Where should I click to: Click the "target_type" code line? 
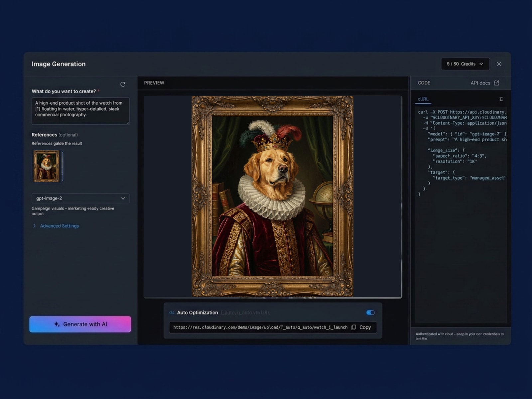tap(469, 178)
